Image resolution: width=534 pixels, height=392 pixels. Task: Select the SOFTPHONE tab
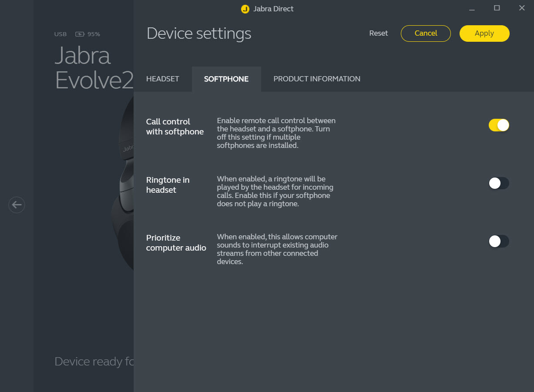pos(226,79)
